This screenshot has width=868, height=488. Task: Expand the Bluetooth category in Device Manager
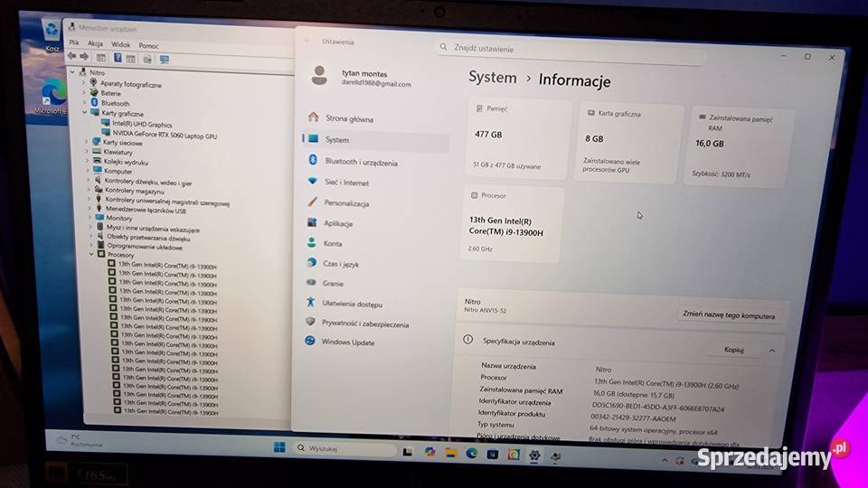85,103
